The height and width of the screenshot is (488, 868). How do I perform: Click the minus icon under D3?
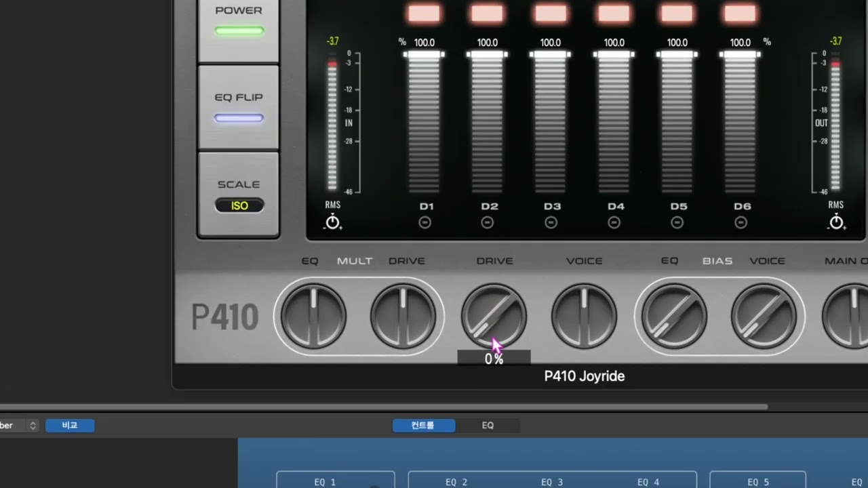pos(551,222)
